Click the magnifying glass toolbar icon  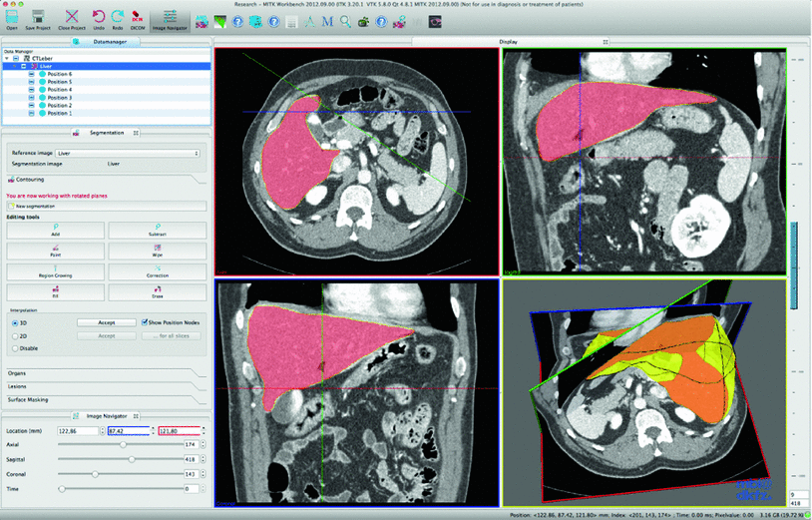(x=345, y=21)
